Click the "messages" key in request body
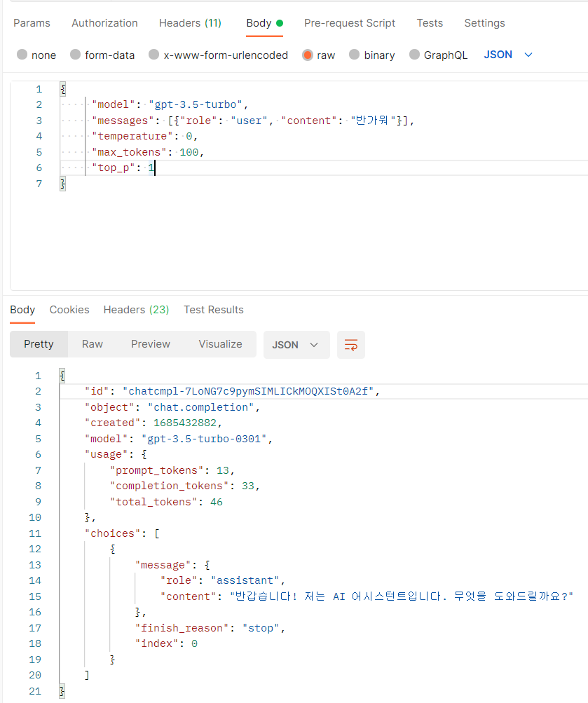588x703 pixels. point(123,121)
